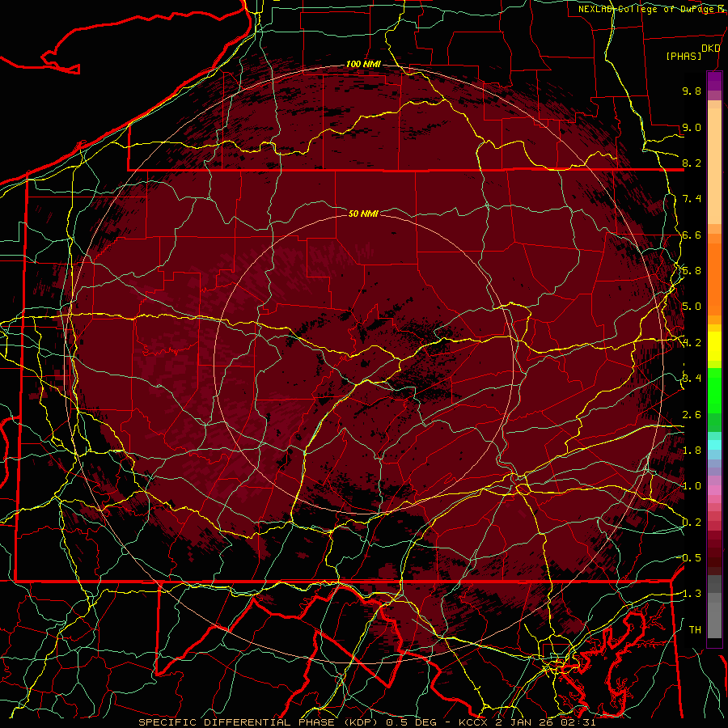728x728 pixels.
Task: Click the 6.6 value on color scale
Action: [x=692, y=235]
